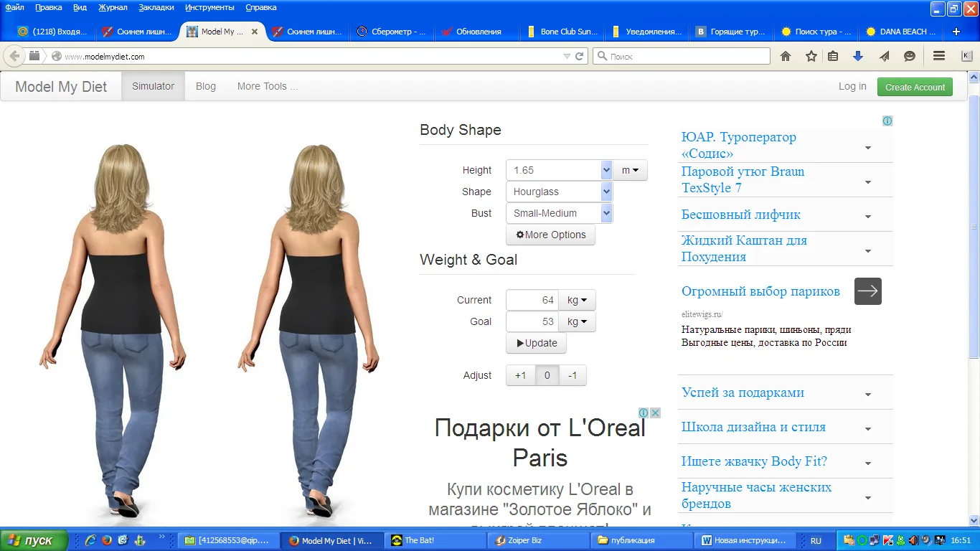Click the smiley chat icon in toolbar
The image size is (980, 551).
click(910, 56)
